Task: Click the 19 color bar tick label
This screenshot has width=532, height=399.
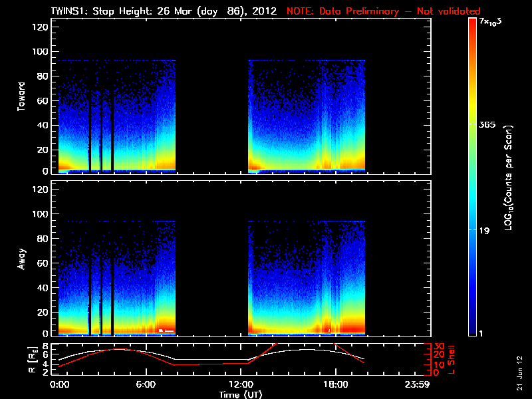Action: pyautogui.click(x=485, y=231)
